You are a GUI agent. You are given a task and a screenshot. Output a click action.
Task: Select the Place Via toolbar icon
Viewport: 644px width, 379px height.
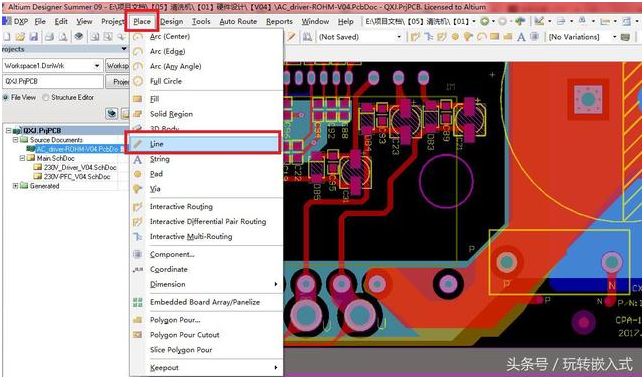(468, 37)
